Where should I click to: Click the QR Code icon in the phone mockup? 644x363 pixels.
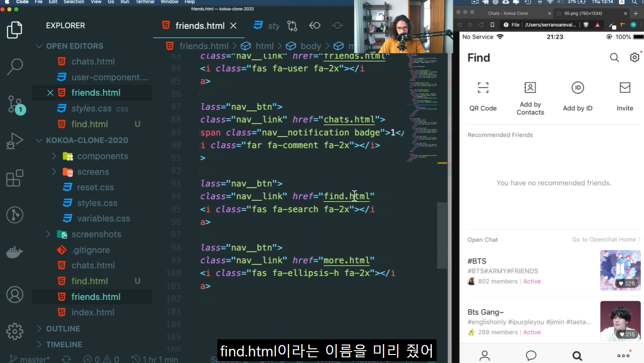point(483,88)
